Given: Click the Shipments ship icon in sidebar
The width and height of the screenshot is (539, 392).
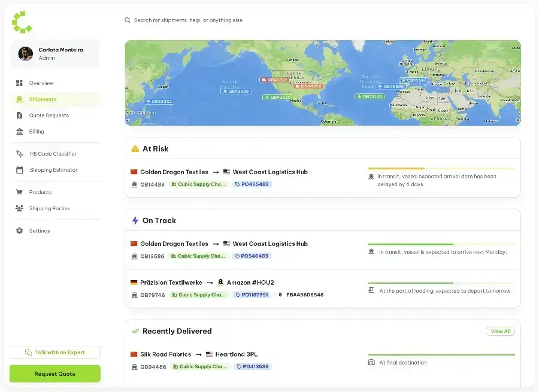Looking at the screenshot, I should coord(19,99).
